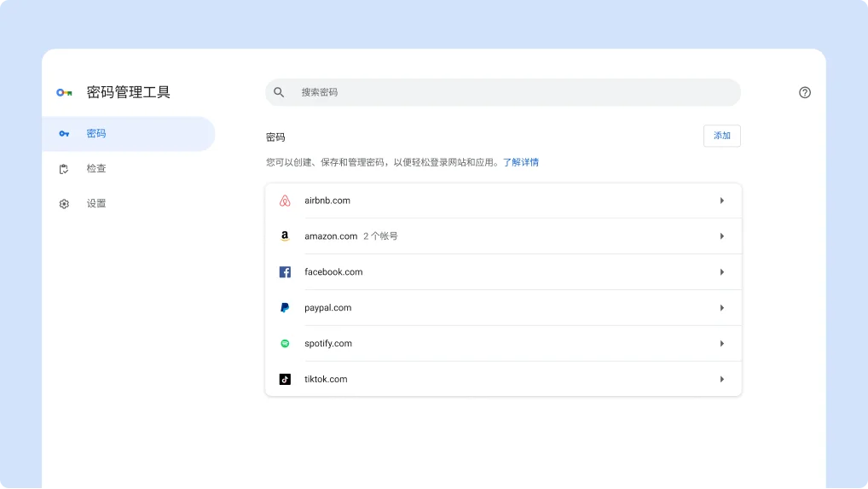Viewport: 868px width, 489px height.
Task: Click the Airbnb logo icon
Action: coord(285,201)
